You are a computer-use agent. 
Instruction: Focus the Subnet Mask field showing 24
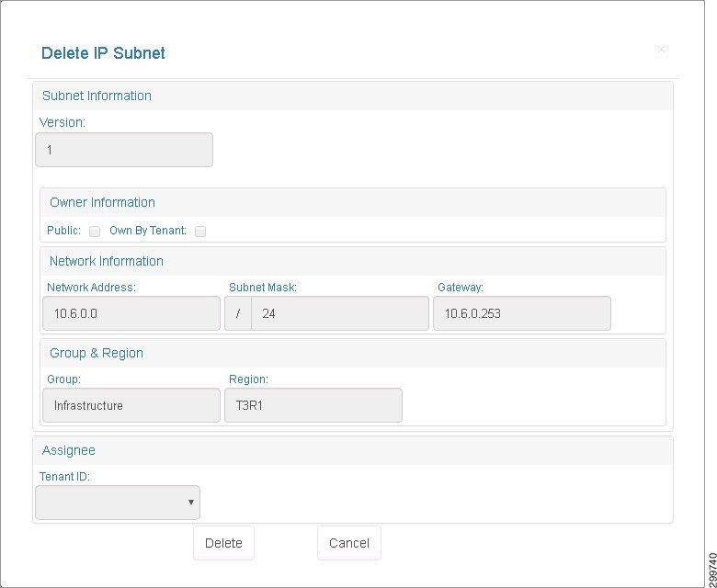[340, 313]
